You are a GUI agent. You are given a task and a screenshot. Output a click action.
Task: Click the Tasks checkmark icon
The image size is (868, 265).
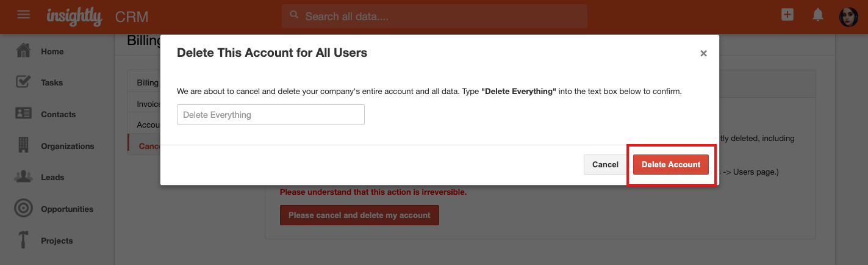pyautogui.click(x=23, y=82)
